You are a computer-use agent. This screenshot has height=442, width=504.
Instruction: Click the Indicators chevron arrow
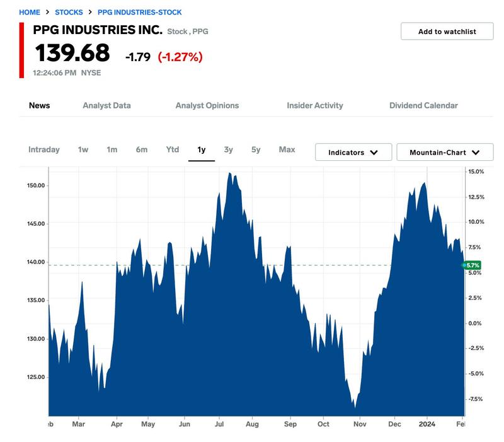pyautogui.click(x=374, y=153)
